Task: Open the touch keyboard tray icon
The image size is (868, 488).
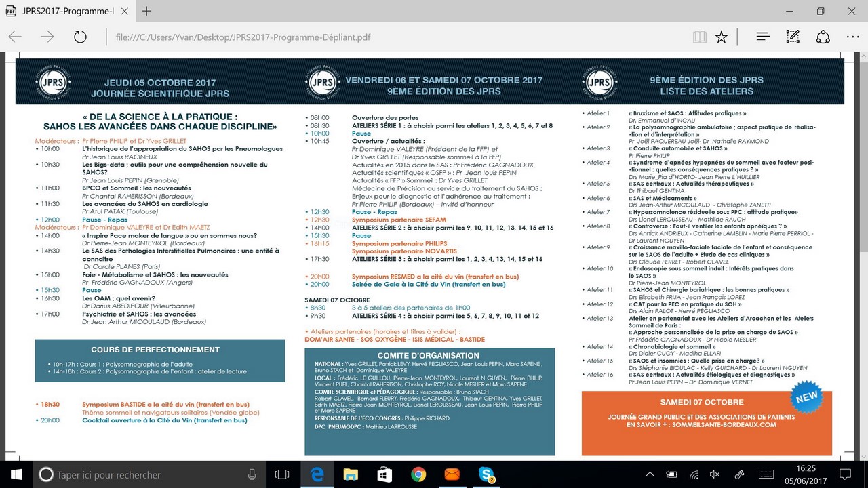Action: (767, 474)
